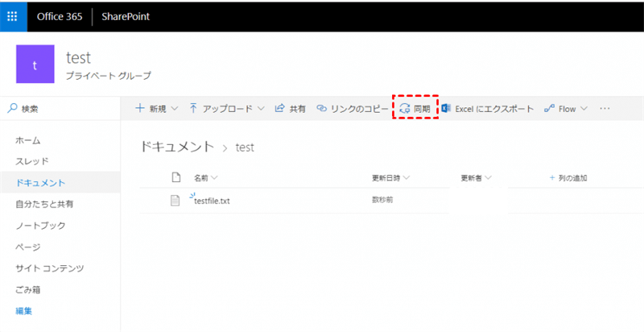Open the more commands ellipsis
Viewport: 644px width, 332px height.
point(605,109)
